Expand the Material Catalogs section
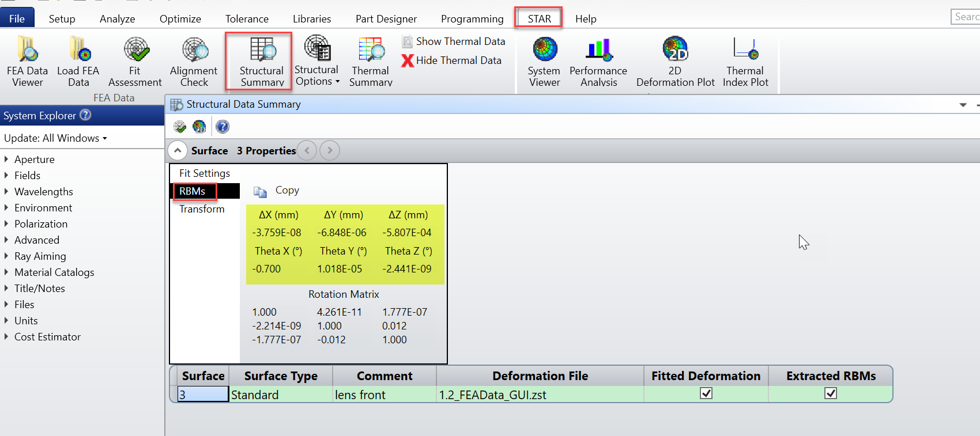 click(6, 272)
